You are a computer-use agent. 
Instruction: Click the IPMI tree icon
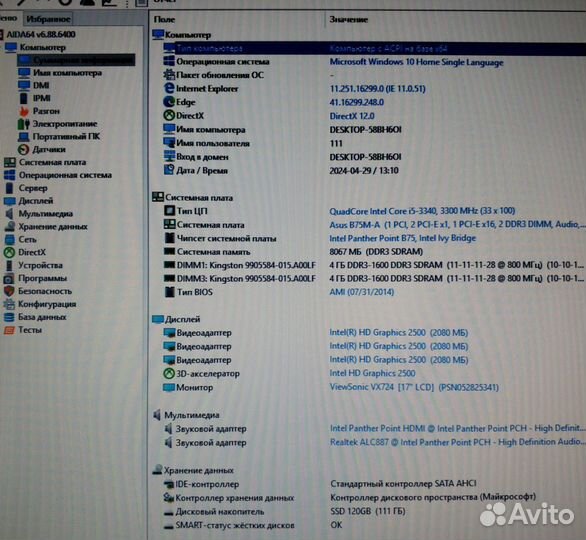tap(24, 98)
